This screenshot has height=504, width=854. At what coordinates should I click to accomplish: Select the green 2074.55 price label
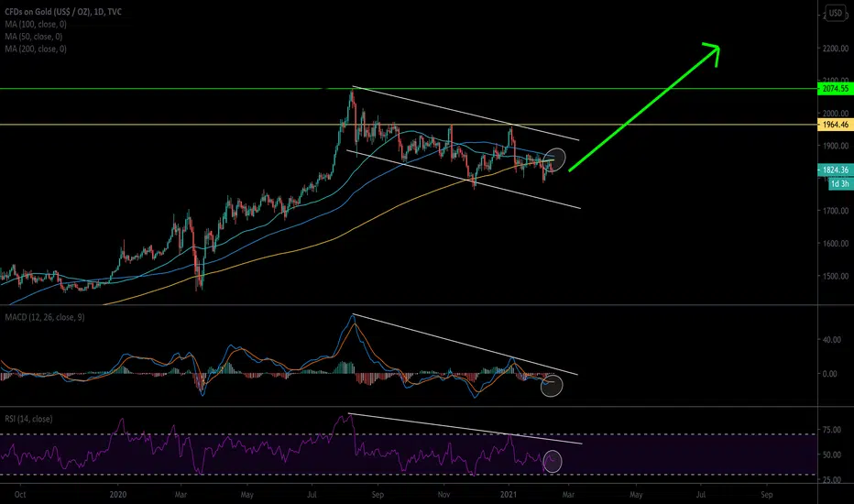click(836, 88)
